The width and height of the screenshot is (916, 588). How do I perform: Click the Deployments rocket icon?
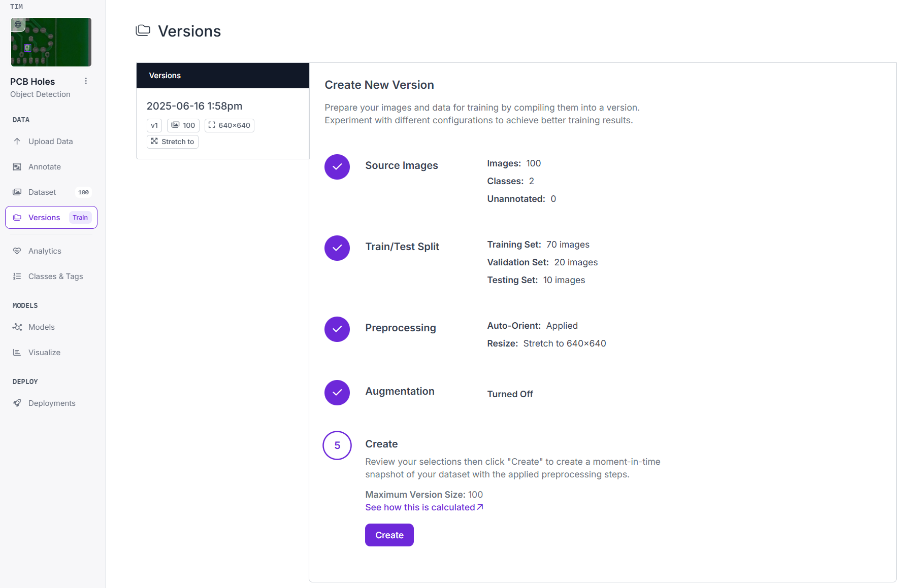(17, 403)
